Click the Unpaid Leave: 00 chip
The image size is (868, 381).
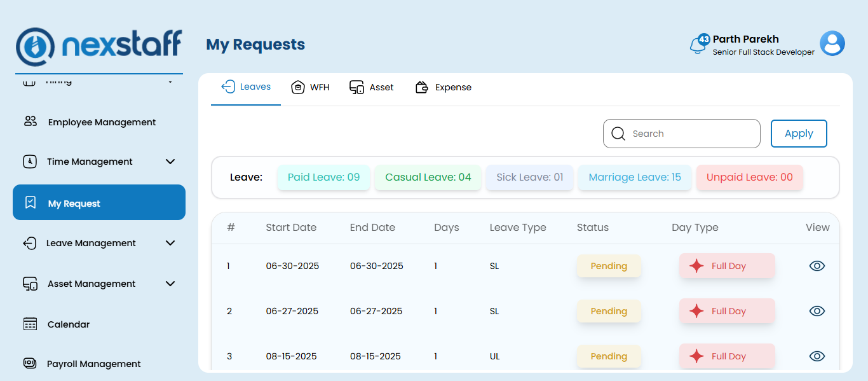click(750, 177)
